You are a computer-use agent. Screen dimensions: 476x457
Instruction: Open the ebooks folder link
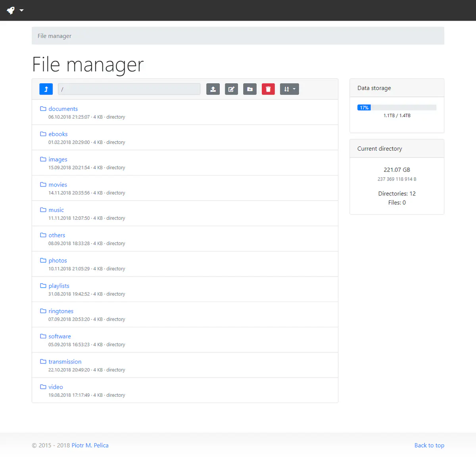tap(58, 134)
